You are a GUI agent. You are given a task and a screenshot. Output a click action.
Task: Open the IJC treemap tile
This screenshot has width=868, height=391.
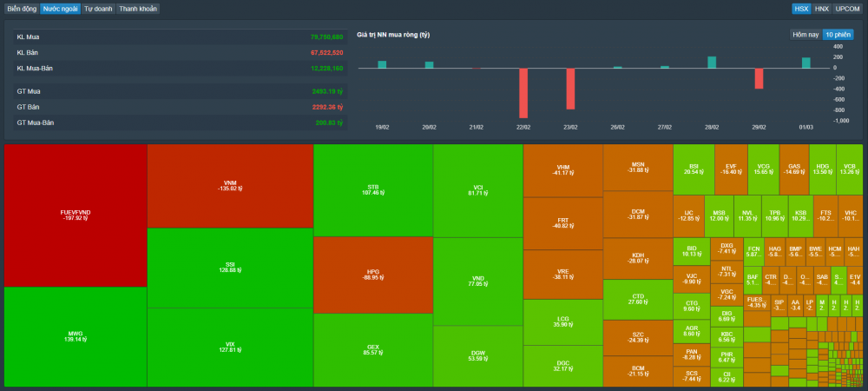click(x=688, y=216)
